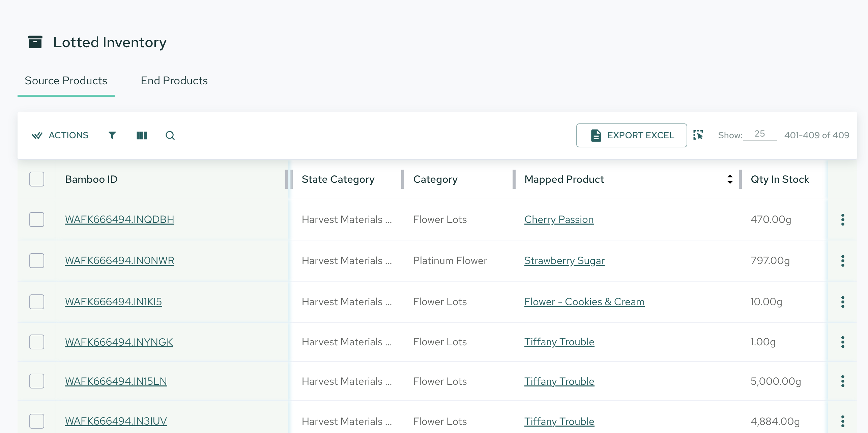Open the Flower - Cookies & Cream link
The image size is (868, 433).
pos(584,302)
